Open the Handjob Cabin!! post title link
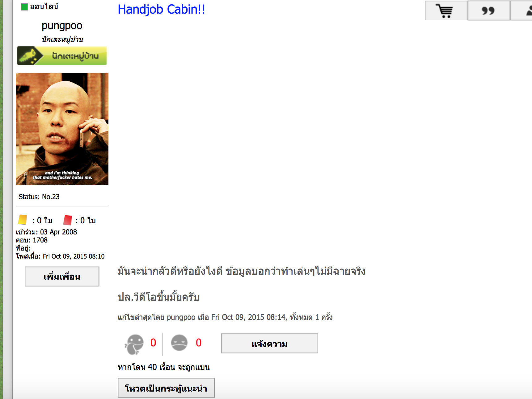Viewport: 532px width, 399px height. [x=161, y=10]
